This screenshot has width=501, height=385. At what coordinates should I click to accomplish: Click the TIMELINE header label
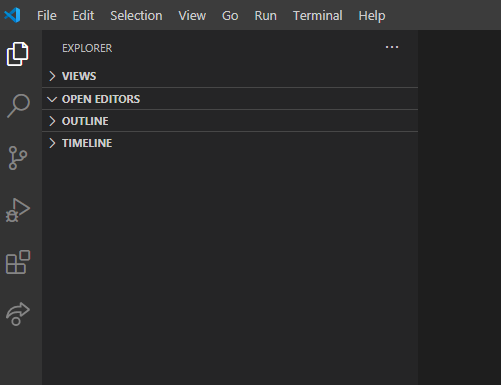tap(87, 143)
